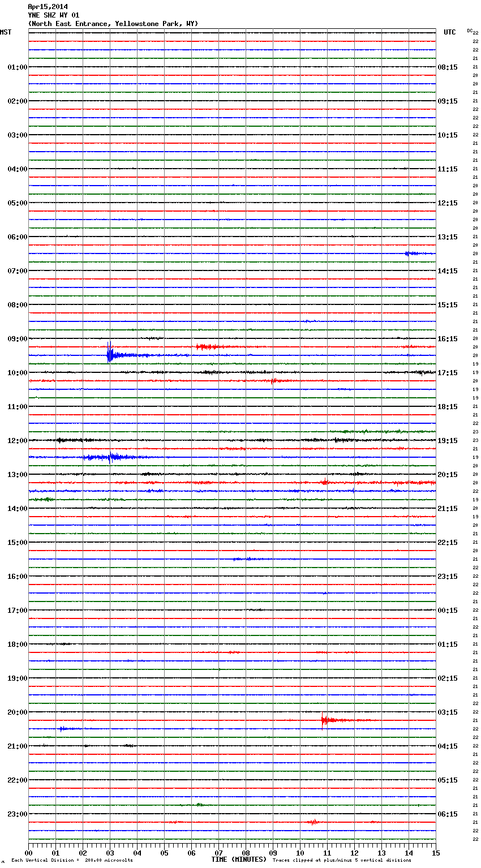Click the 03:15 UTC time label
This screenshot has width=481, height=868.
(448, 712)
